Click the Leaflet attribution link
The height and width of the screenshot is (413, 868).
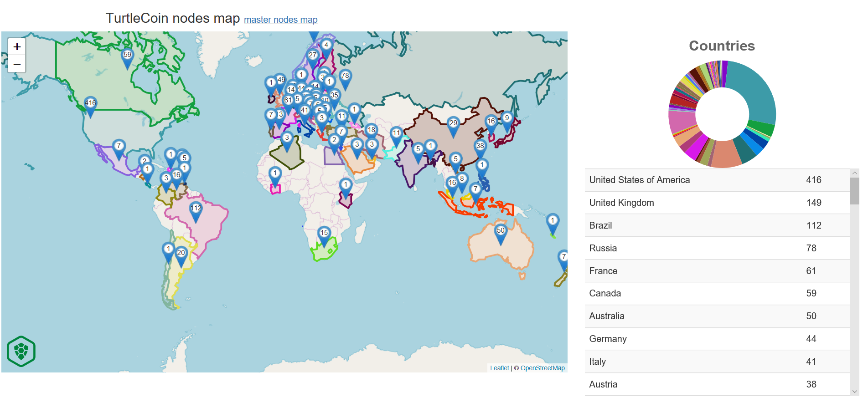499,368
